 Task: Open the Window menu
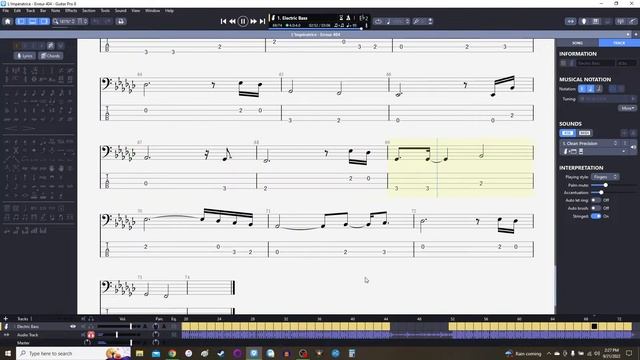152,11
